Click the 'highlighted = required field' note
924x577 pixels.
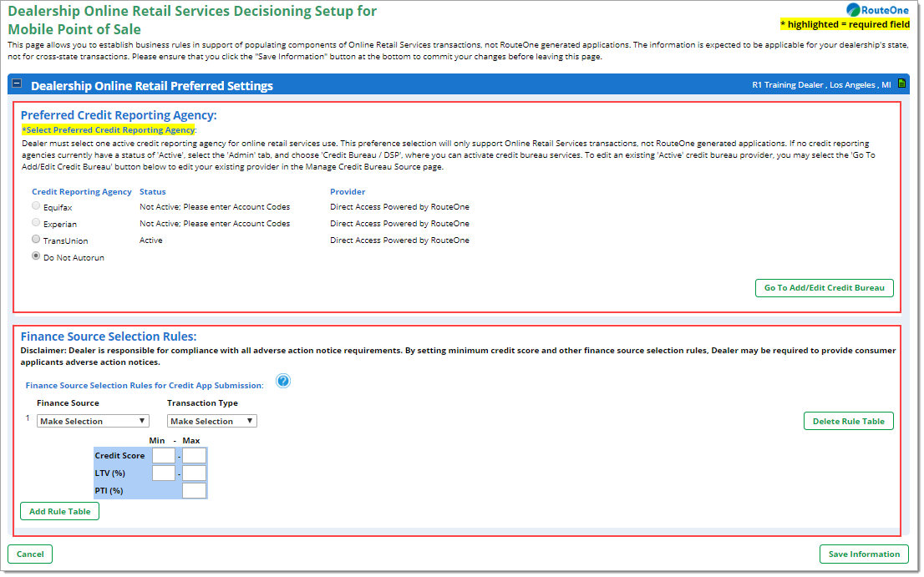click(x=845, y=24)
